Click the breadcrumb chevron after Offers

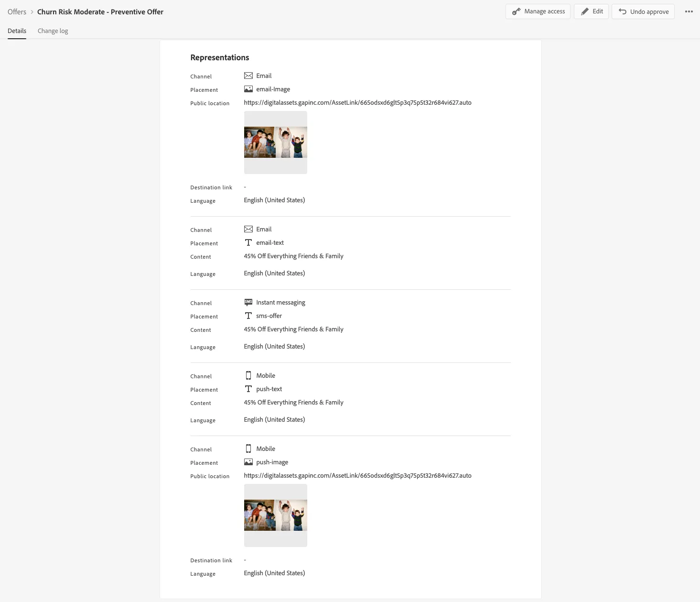(x=32, y=12)
